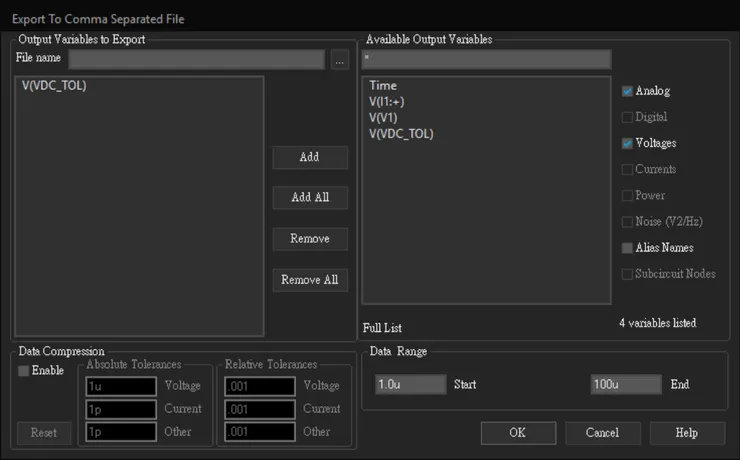The image size is (740, 460).
Task: Toggle the Digital checkbox
Action: (627, 117)
